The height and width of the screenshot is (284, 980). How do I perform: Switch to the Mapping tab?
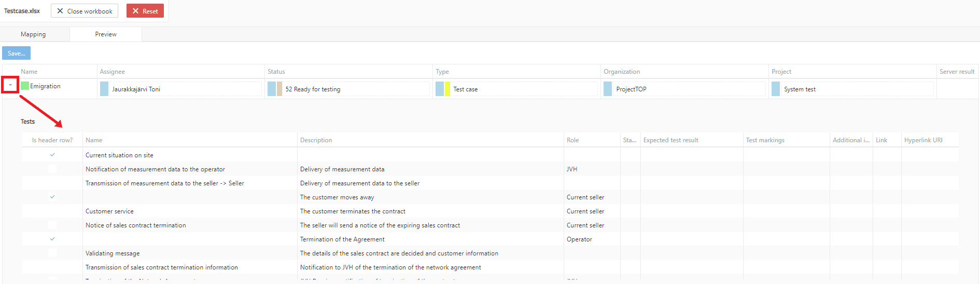34,34
